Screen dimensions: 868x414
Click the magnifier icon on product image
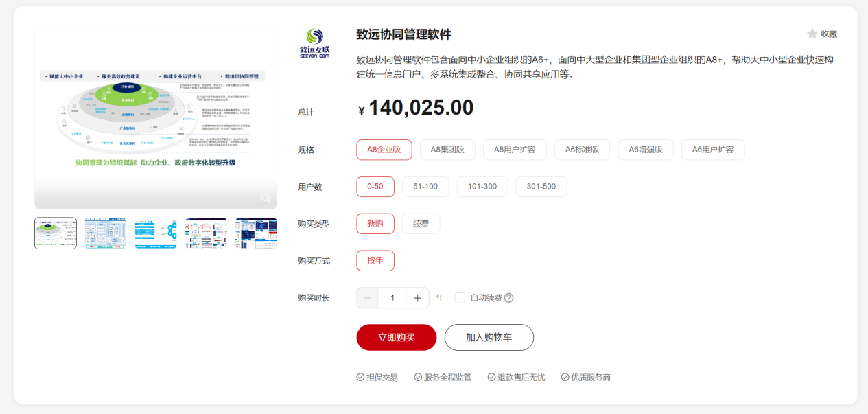point(266,198)
